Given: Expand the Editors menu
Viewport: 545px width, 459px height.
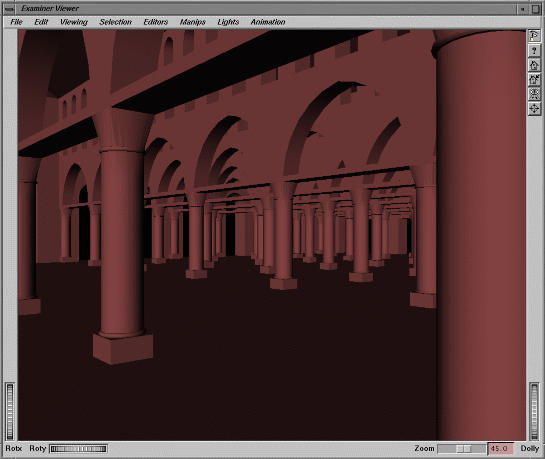Looking at the screenshot, I should (x=155, y=22).
